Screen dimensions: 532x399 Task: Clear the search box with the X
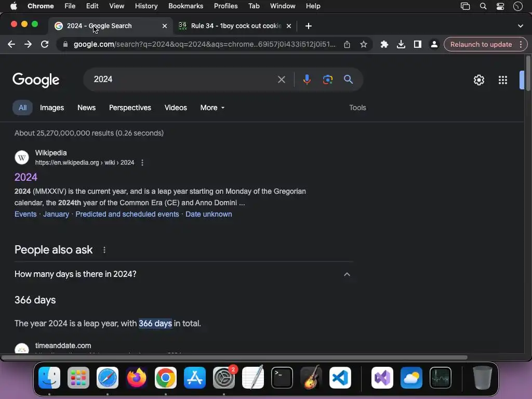[281, 79]
